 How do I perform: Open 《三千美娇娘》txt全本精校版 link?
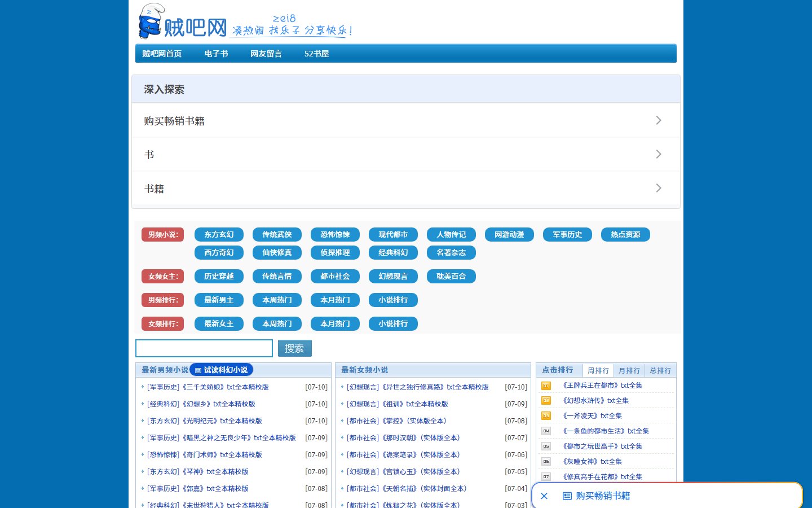click(226, 387)
